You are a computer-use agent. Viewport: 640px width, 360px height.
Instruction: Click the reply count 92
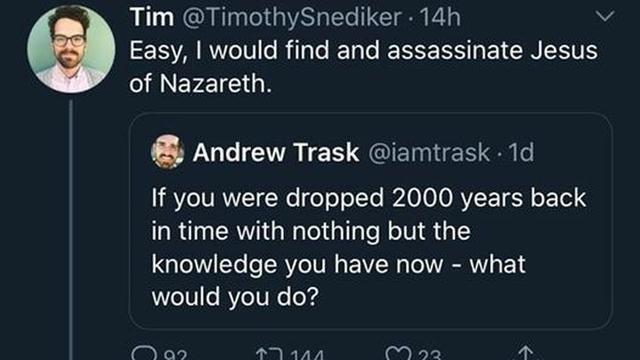click(x=176, y=355)
